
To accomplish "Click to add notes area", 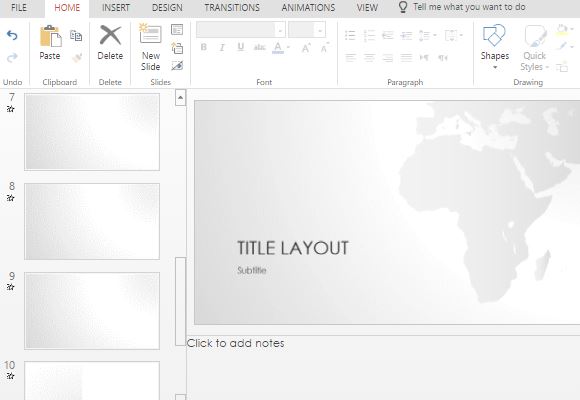I will [x=236, y=343].
